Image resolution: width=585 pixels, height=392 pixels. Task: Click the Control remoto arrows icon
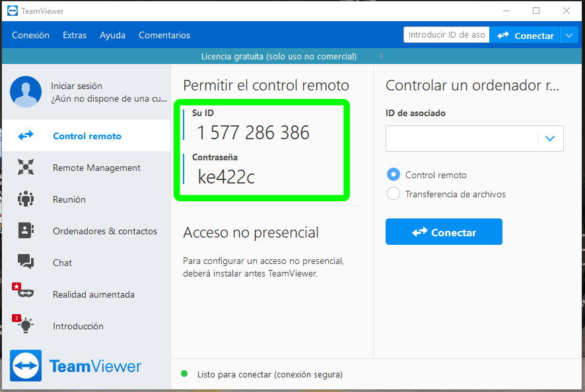coord(26,135)
